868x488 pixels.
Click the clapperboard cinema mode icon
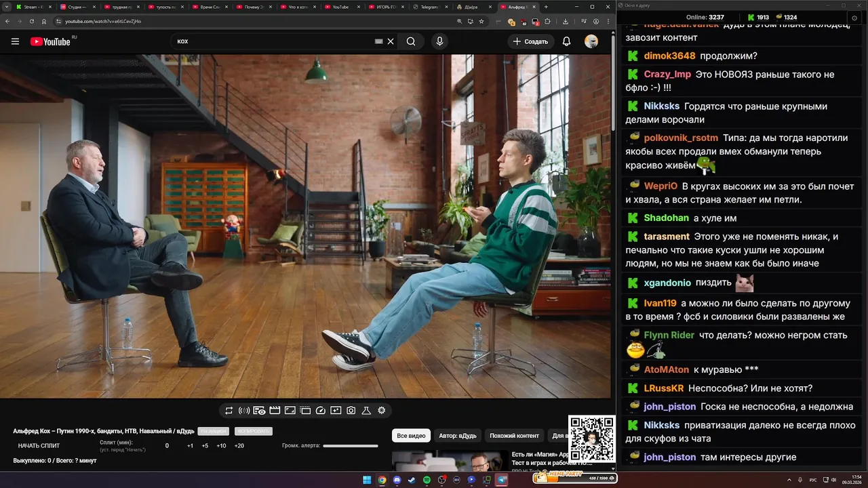(275, 410)
